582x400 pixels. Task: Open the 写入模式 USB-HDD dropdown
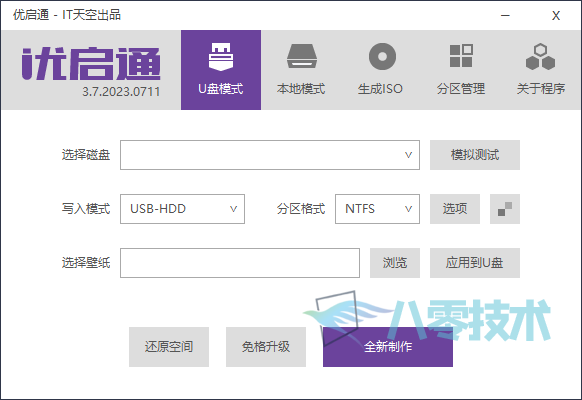coord(182,209)
